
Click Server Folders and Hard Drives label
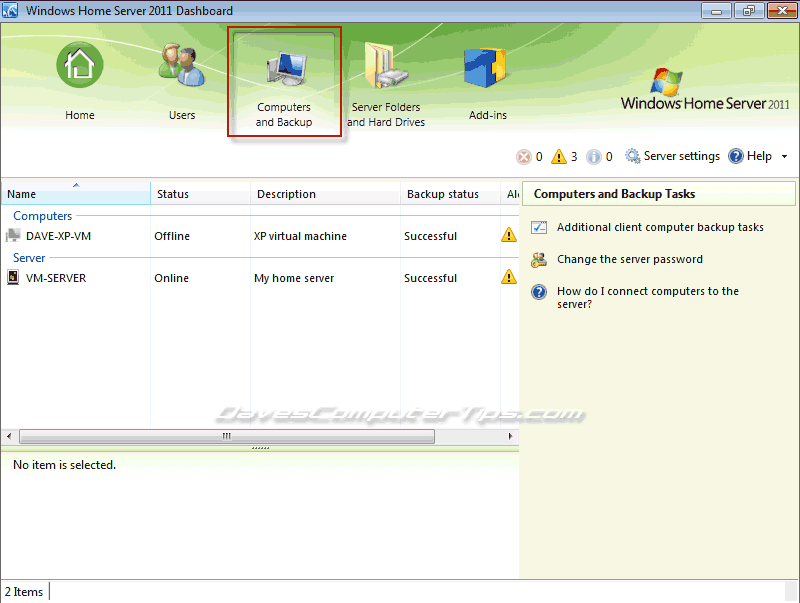pyautogui.click(x=386, y=114)
